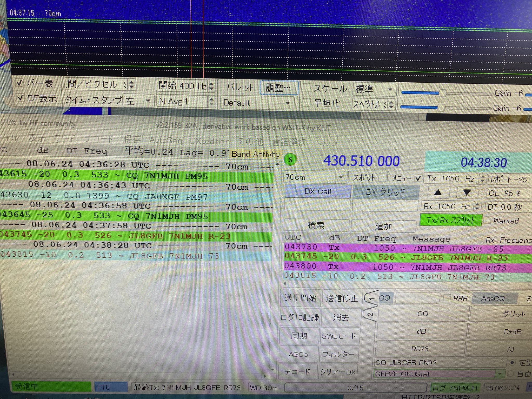The image size is (532, 399).
Task: Toggle the バー表 checkbox
Action: tap(19, 83)
